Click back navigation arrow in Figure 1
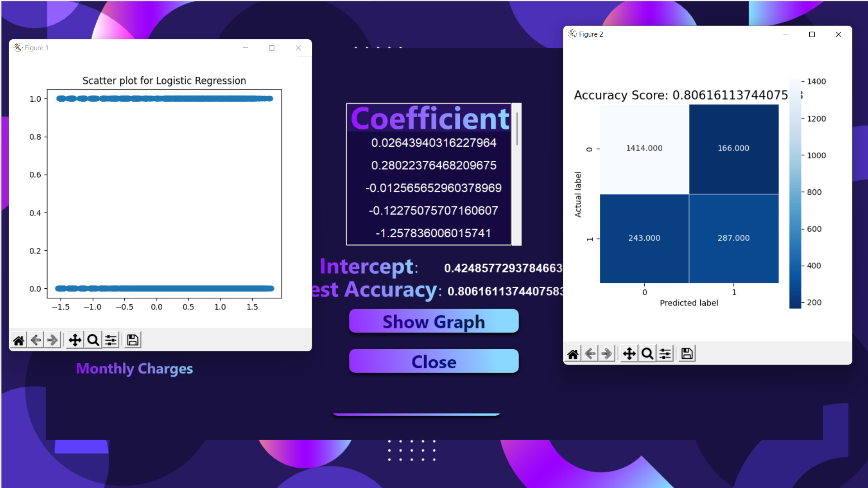The height and width of the screenshot is (488, 868). click(36, 340)
